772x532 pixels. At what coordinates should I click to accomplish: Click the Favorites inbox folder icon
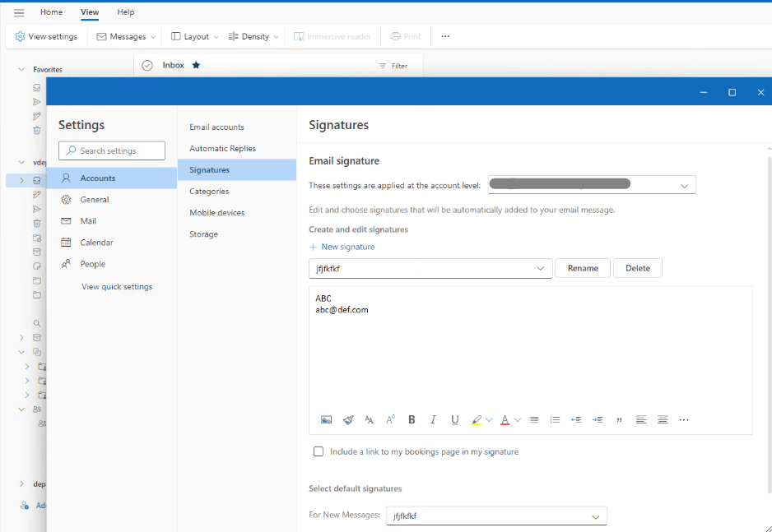37,87
